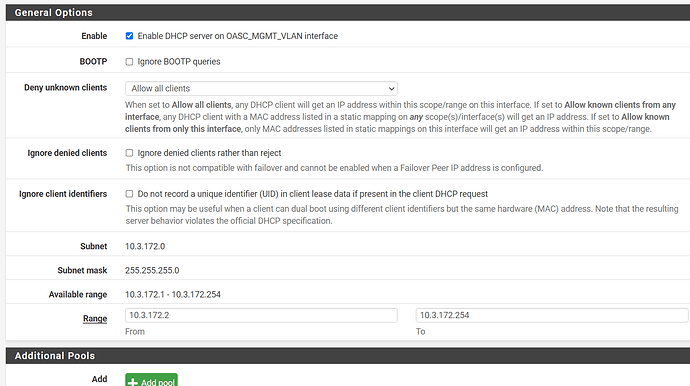Click the Subnet value 10.3.172.0
Screen dimensions: 690x386
[x=145, y=246]
